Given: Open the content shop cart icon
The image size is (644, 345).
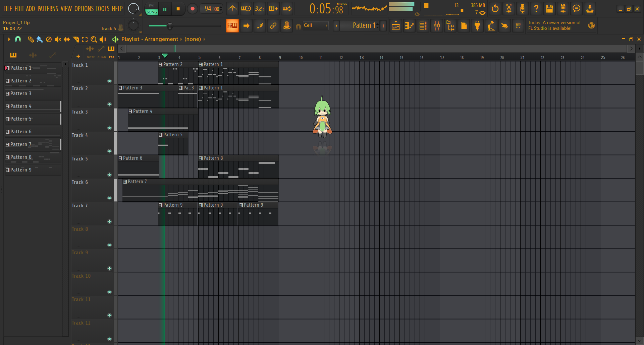Looking at the screenshot, I should pyautogui.click(x=518, y=26).
